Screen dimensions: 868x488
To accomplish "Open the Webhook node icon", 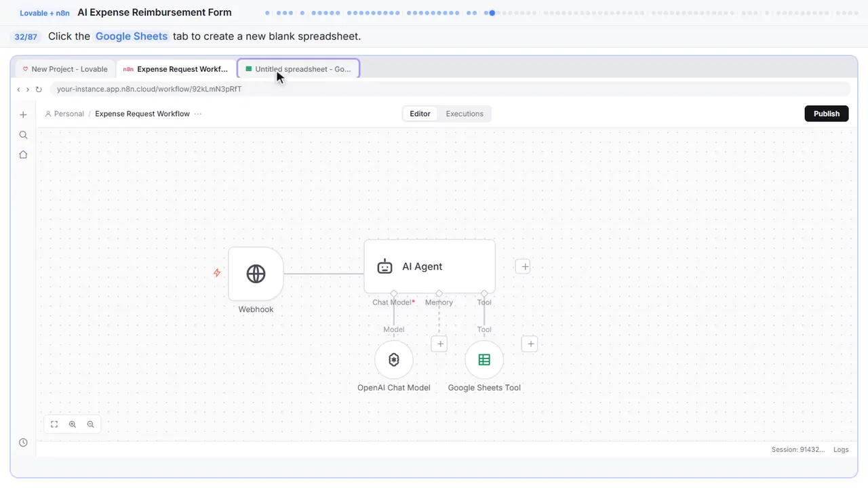I will [256, 273].
